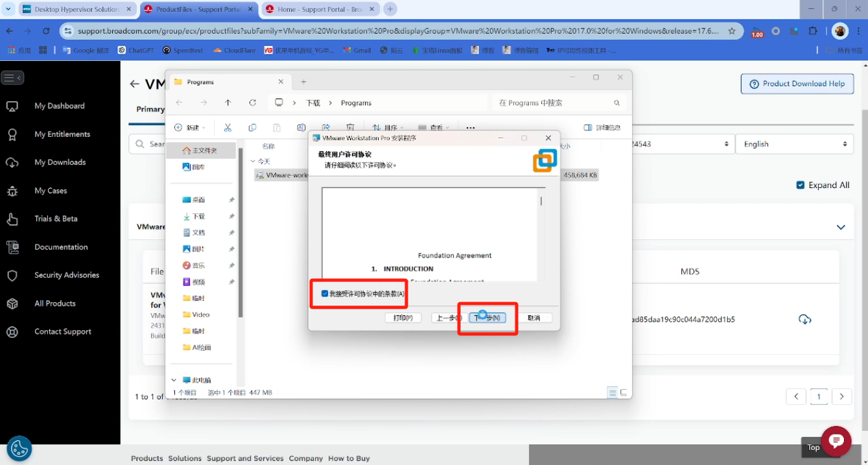The width and height of the screenshot is (868, 465).
Task: Click page number 1 field
Action: (819, 396)
